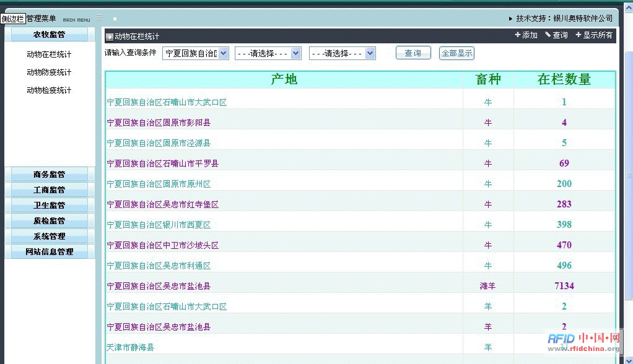633x364 pixels.
Task: Click the vertical scrollbar on the right edge
Action: tap(629, 186)
